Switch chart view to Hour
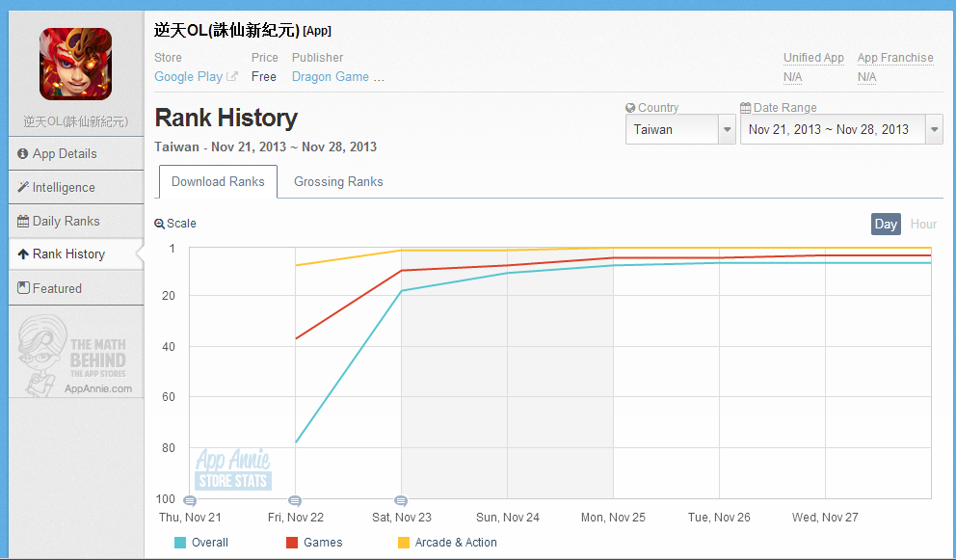The height and width of the screenshot is (560, 956). tap(923, 224)
